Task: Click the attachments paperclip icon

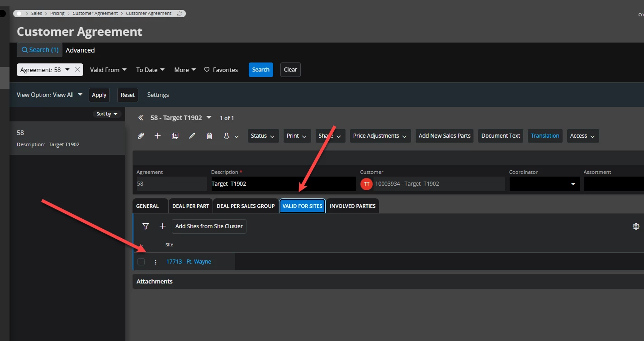Action: pos(141,136)
